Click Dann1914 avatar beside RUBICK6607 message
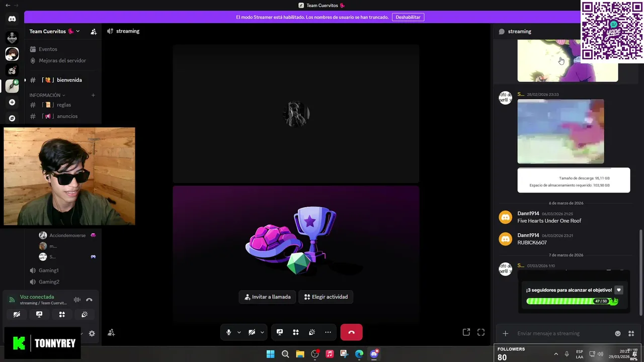 [505, 239]
